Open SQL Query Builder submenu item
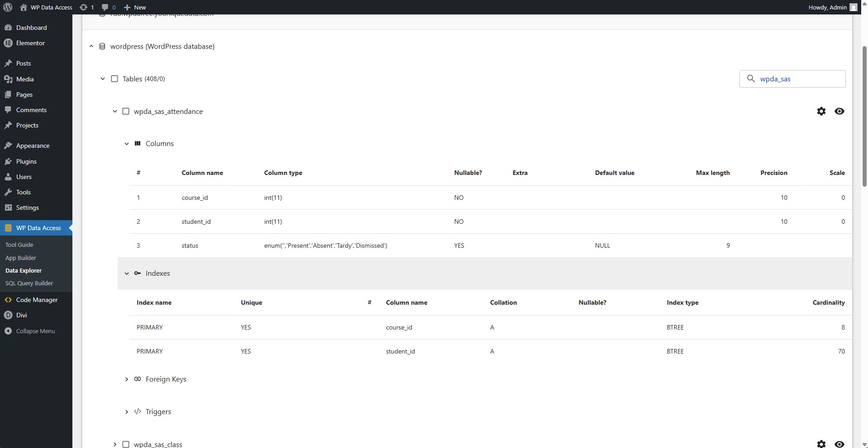868x448 pixels. 29,283
